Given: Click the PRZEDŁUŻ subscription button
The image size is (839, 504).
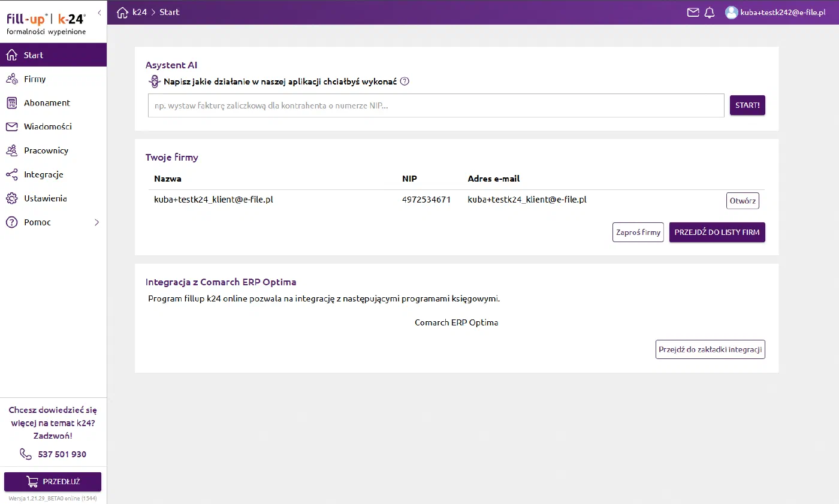Looking at the screenshot, I should coord(53,482).
